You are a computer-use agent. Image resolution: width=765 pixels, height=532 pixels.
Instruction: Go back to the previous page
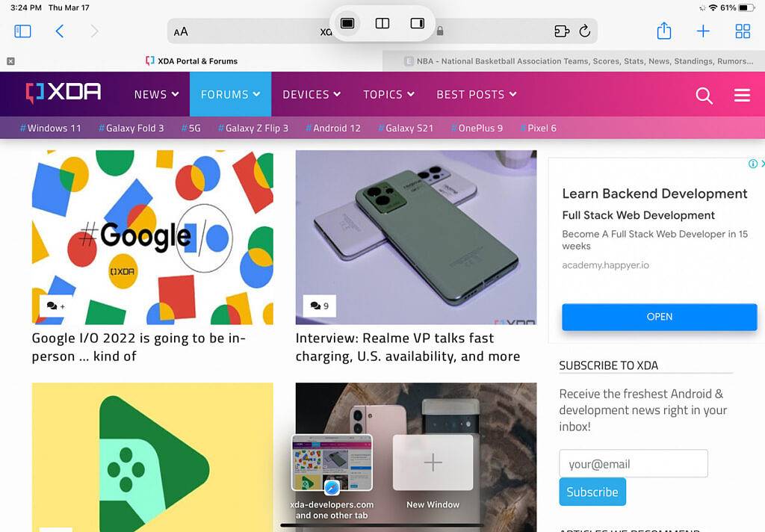60,31
